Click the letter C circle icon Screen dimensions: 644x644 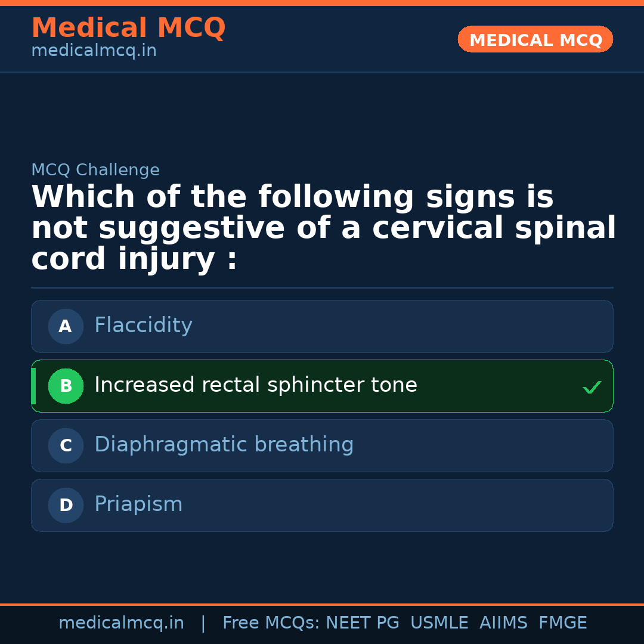pyautogui.click(x=66, y=445)
